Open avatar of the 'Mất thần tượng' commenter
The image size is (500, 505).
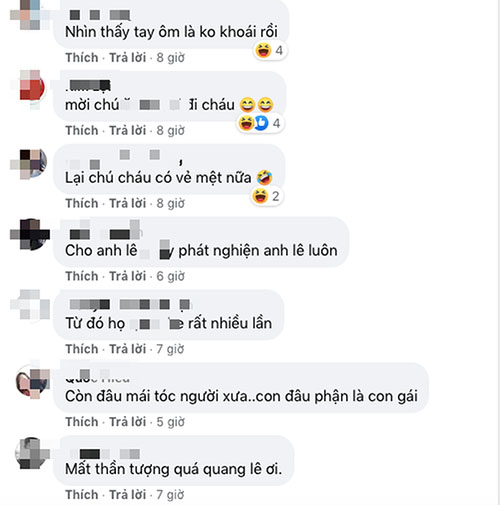pyautogui.click(x=31, y=453)
